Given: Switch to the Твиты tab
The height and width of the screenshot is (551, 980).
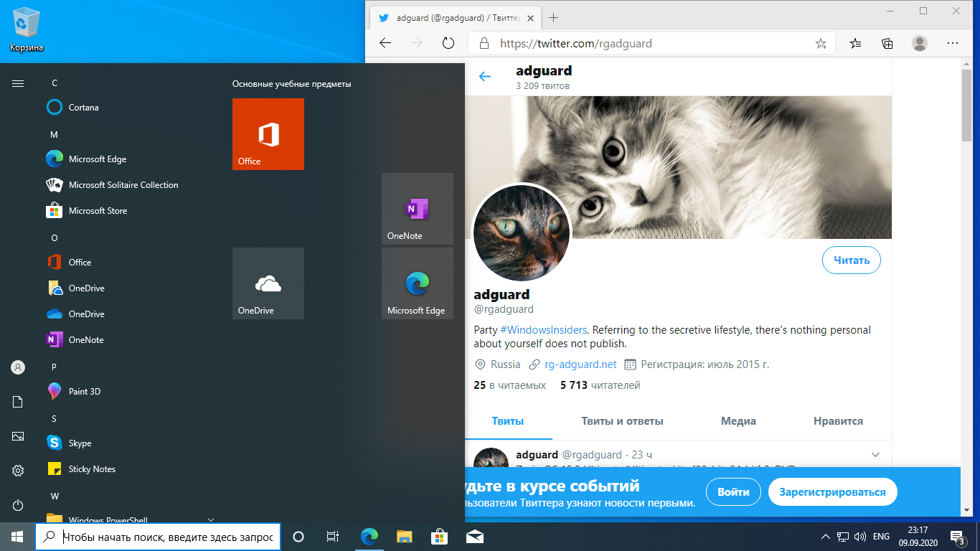Looking at the screenshot, I should (x=508, y=421).
